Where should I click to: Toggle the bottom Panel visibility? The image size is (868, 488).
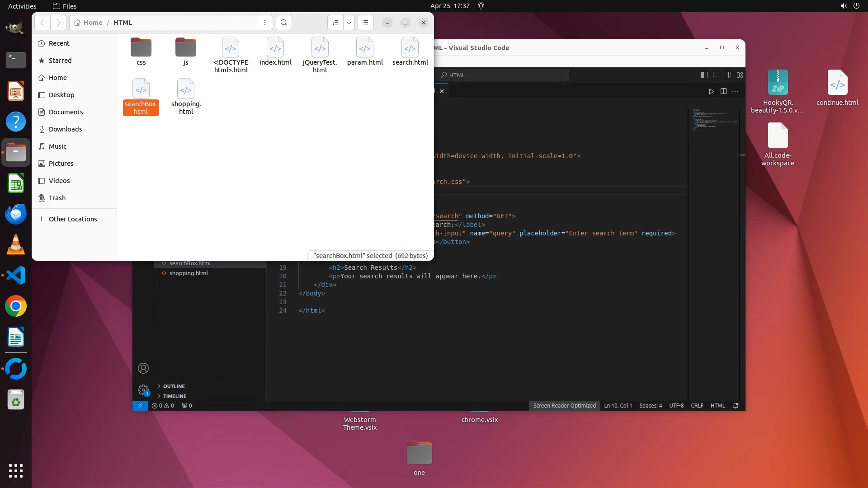point(716,75)
